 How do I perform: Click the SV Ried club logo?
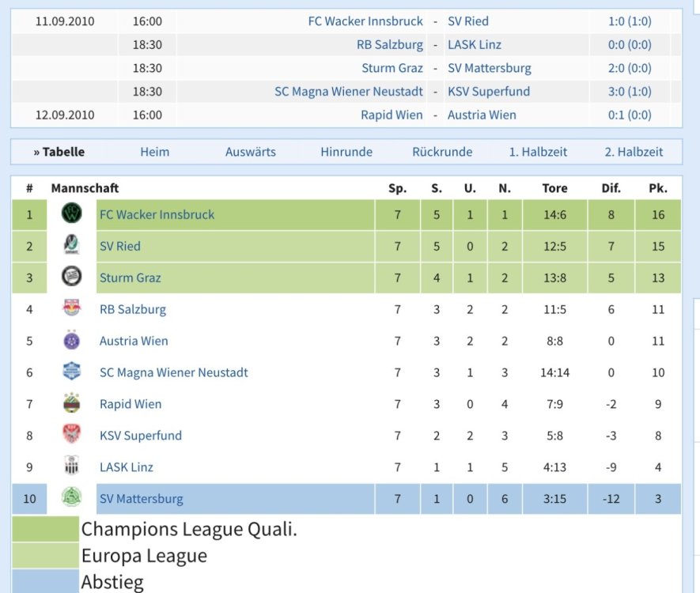[72, 246]
